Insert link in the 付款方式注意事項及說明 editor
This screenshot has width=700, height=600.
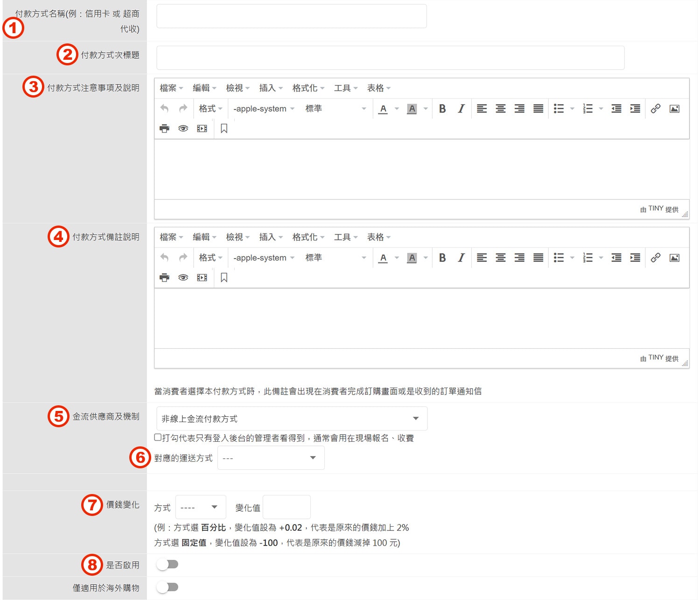click(x=655, y=109)
